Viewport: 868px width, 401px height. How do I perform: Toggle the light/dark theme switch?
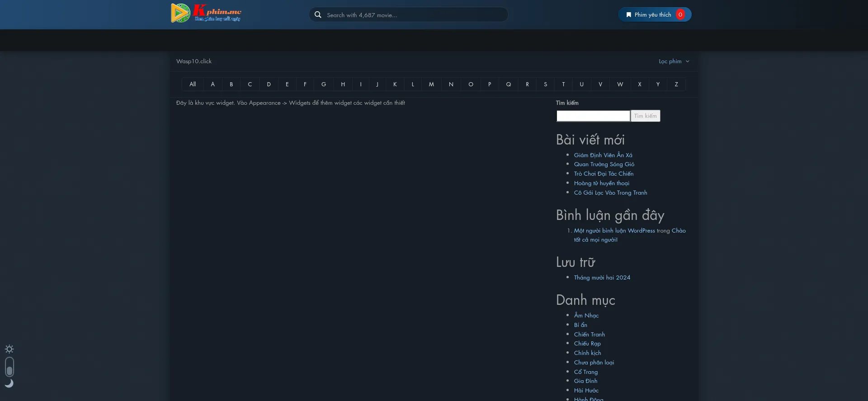click(9, 367)
